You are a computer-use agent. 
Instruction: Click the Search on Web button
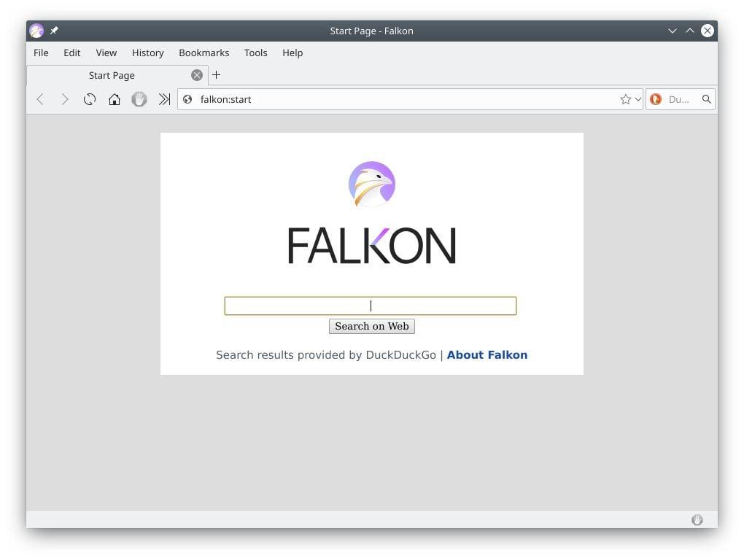tap(372, 326)
